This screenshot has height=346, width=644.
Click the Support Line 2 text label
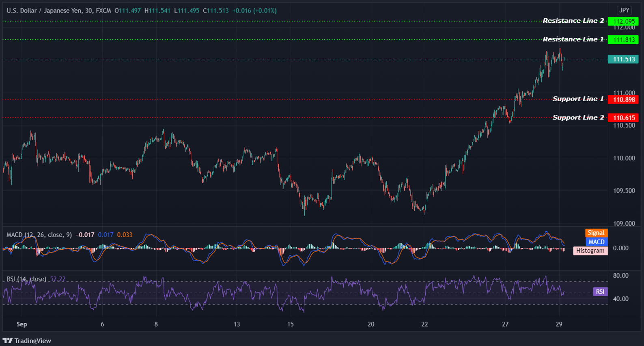pos(578,117)
